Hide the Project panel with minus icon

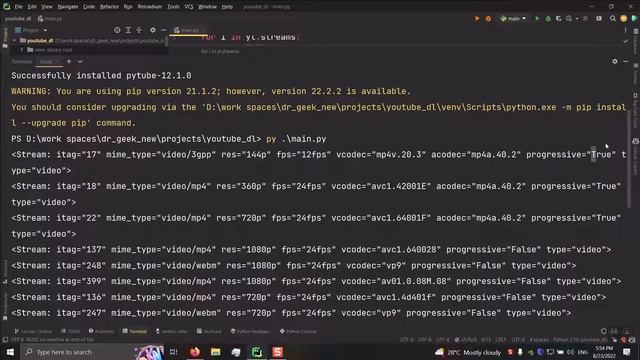point(164,30)
